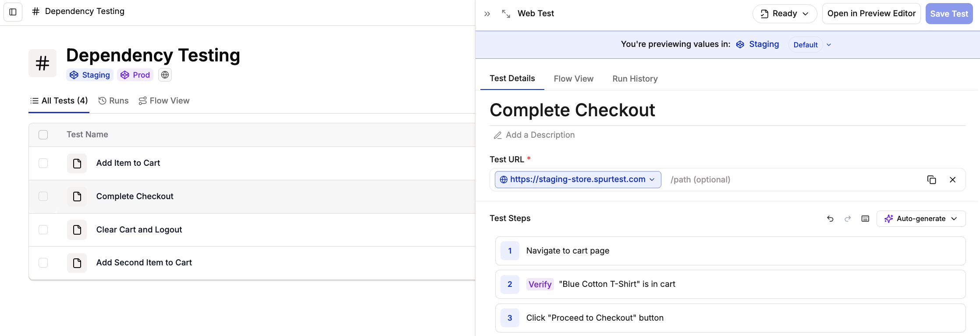
Task: Click the Test Name column header
Action: click(87, 135)
